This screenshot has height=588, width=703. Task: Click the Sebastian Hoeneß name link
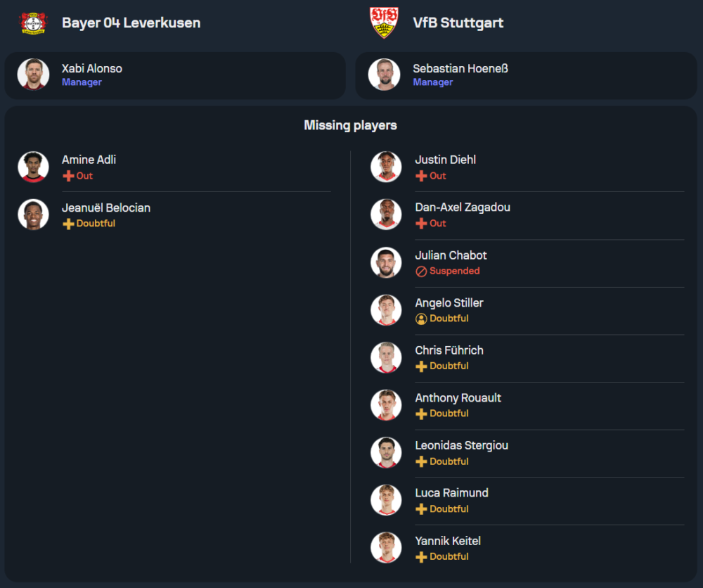460,68
